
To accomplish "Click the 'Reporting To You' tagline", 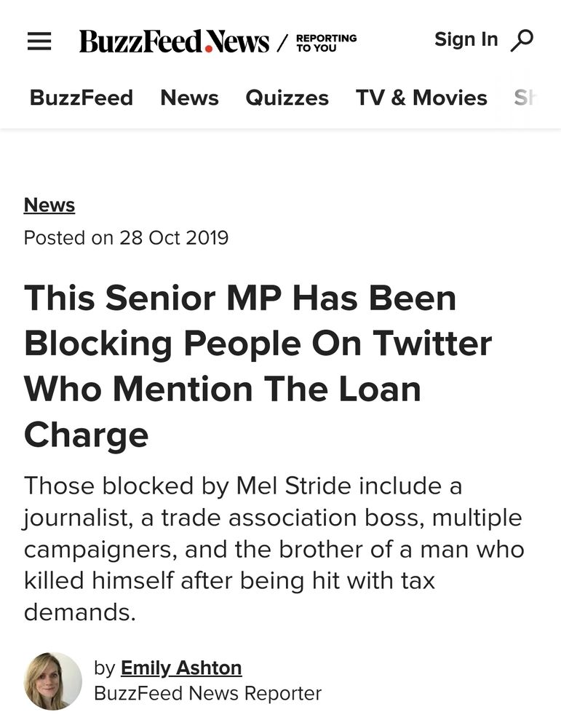I will tap(326, 42).
